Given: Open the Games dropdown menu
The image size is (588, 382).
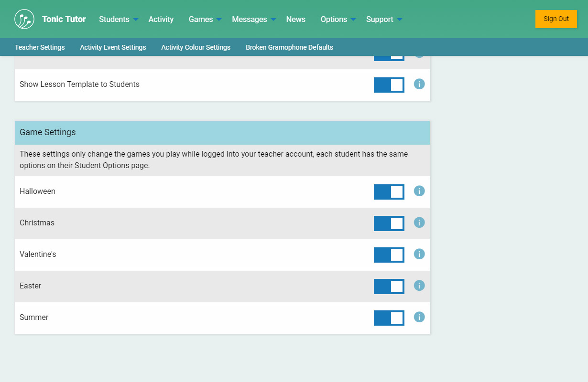Looking at the screenshot, I should (x=205, y=19).
